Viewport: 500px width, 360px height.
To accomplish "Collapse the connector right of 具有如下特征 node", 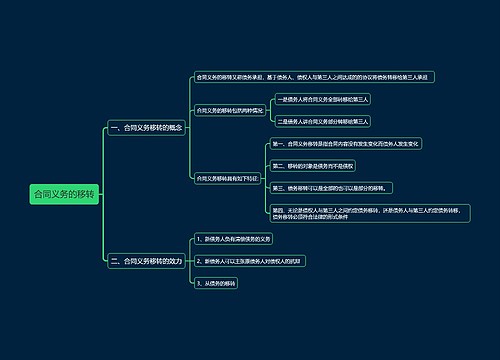I will point(263,178).
